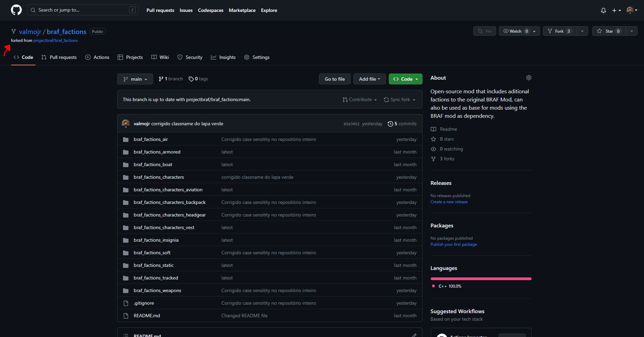
Task: Click the file icon for README.md
Action: 126,316
